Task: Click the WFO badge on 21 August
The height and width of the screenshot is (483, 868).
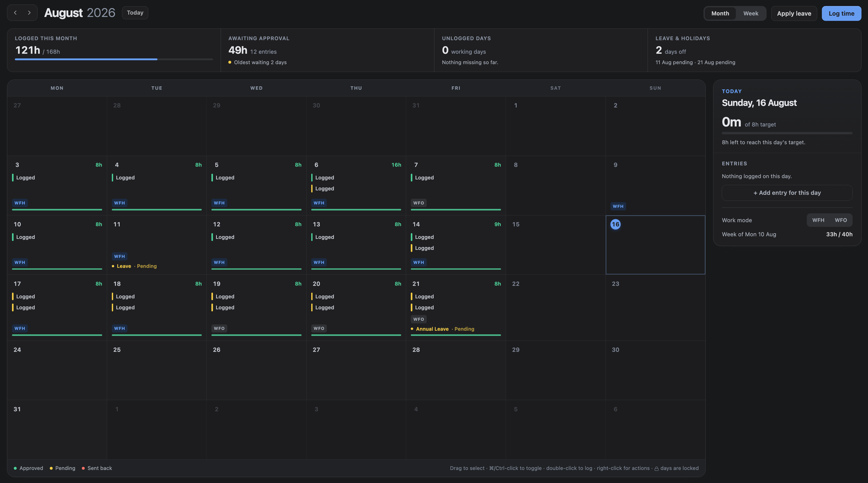Action: click(419, 319)
